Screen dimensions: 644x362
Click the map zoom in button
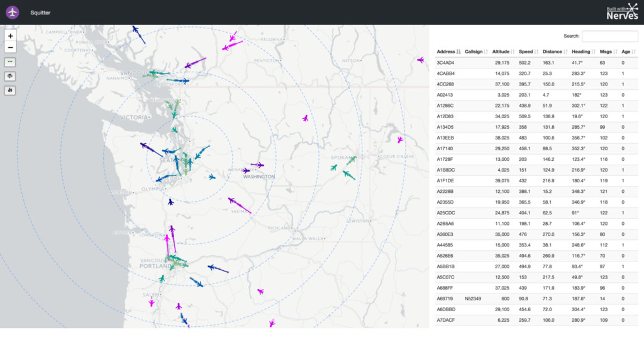[x=10, y=36]
